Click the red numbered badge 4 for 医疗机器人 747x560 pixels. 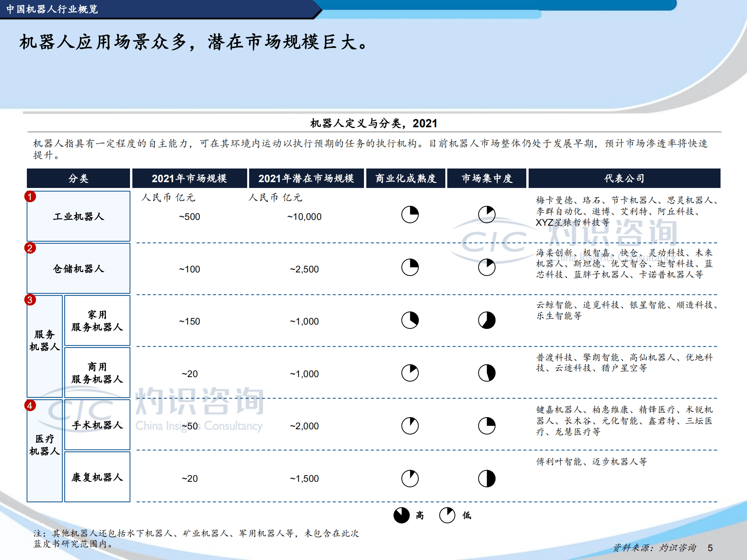[x=30, y=405]
